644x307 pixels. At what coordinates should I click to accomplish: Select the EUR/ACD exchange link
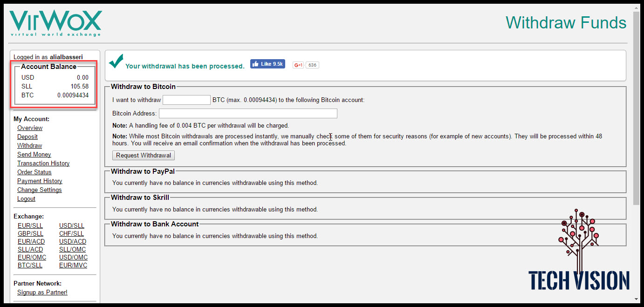click(x=31, y=241)
